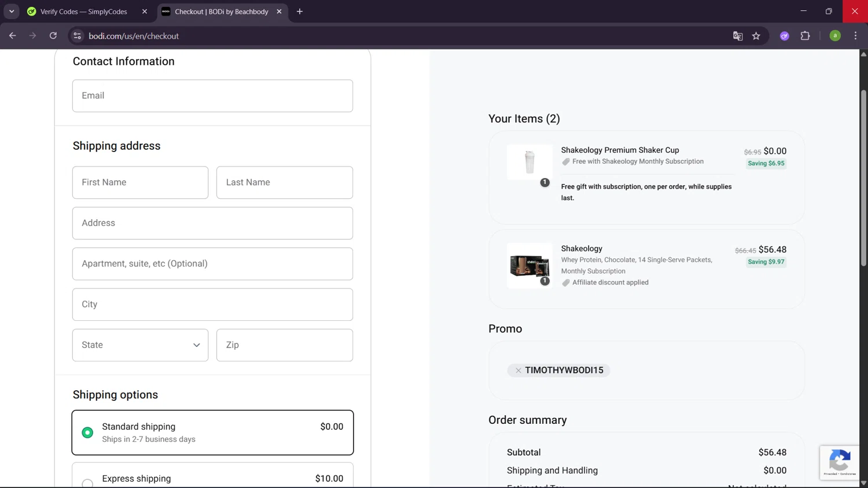Click the Shakeology product title
The width and height of the screenshot is (868, 488).
tap(582, 249)
